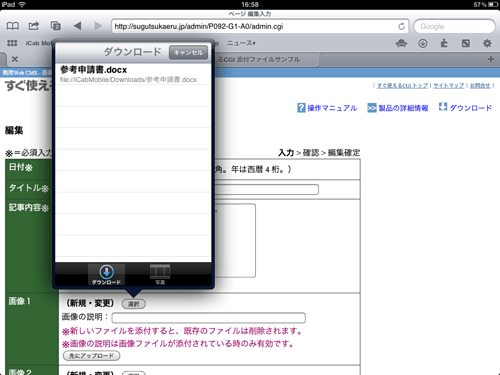Open settings gear icon
This screenshot has height=375, width=500.
(487, 43)
